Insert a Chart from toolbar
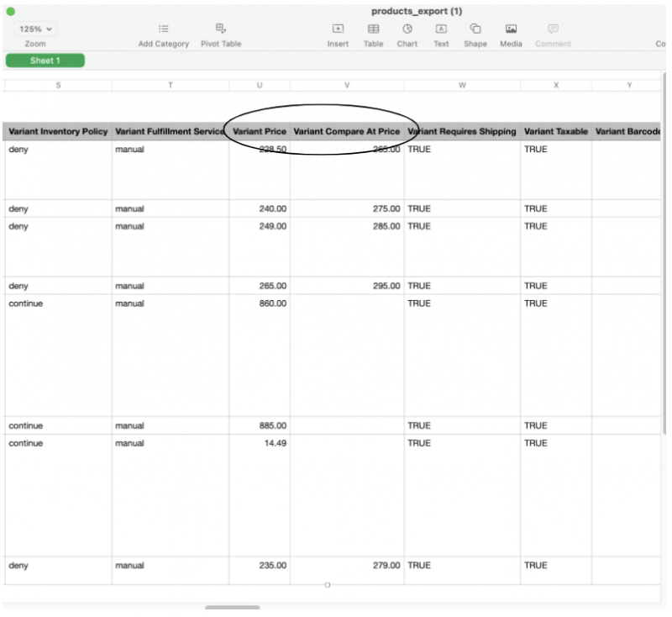This screenshot has height=617, width=672. pos(407,29)
